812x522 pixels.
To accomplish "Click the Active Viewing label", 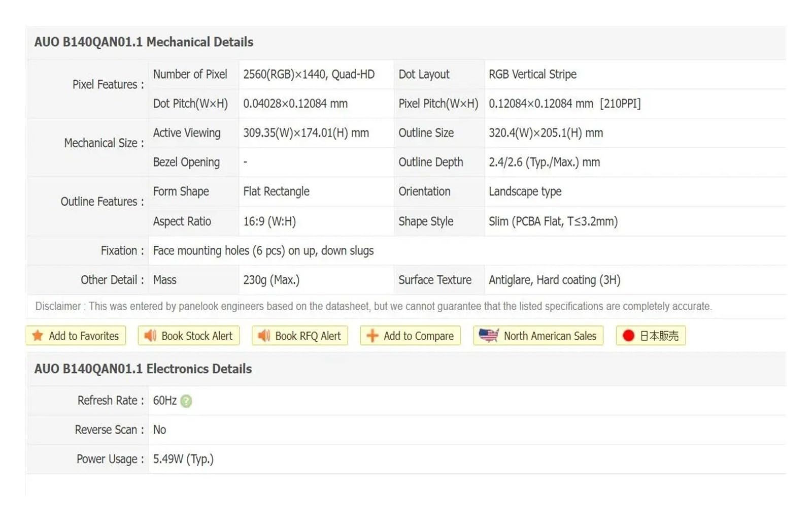I will tap(187, 133).
